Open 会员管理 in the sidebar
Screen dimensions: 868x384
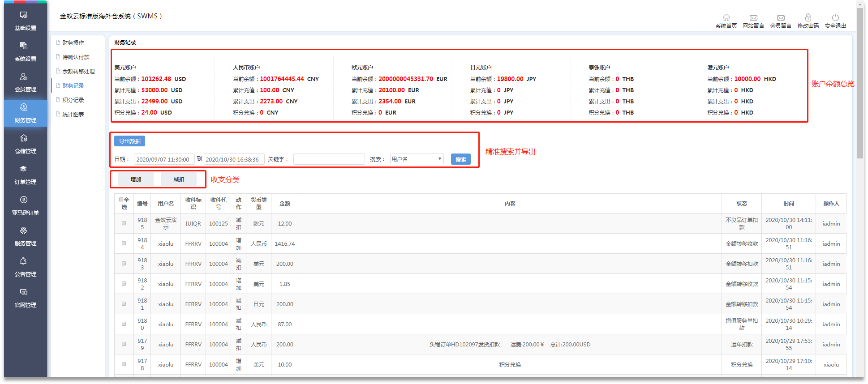pos(24,77)
